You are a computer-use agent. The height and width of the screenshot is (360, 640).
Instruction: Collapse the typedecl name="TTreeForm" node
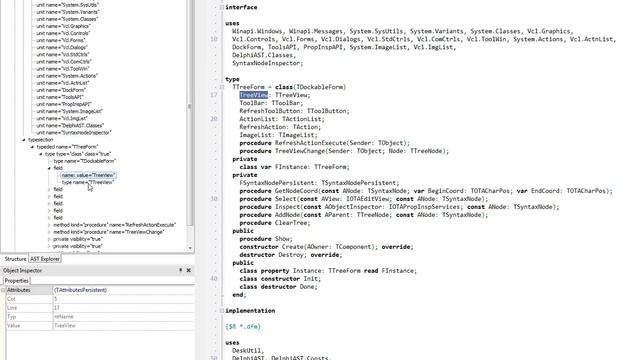[32, 147]
